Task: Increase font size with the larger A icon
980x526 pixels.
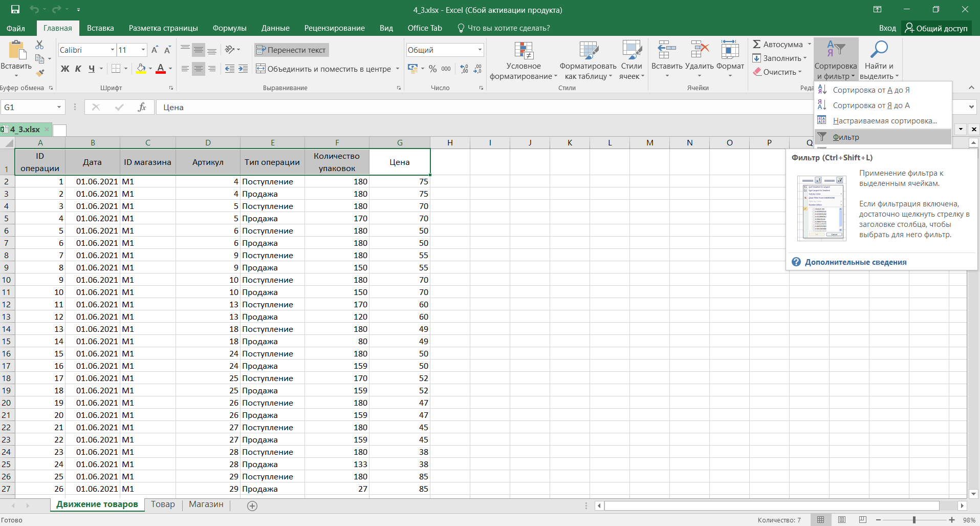Action: [155, 50]
